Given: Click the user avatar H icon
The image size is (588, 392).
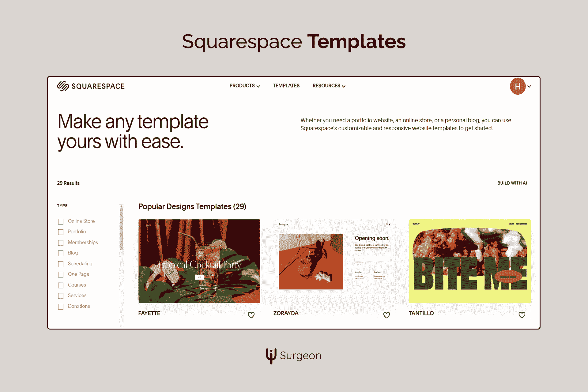Looking at the screenshot, I should coord(518,85).
